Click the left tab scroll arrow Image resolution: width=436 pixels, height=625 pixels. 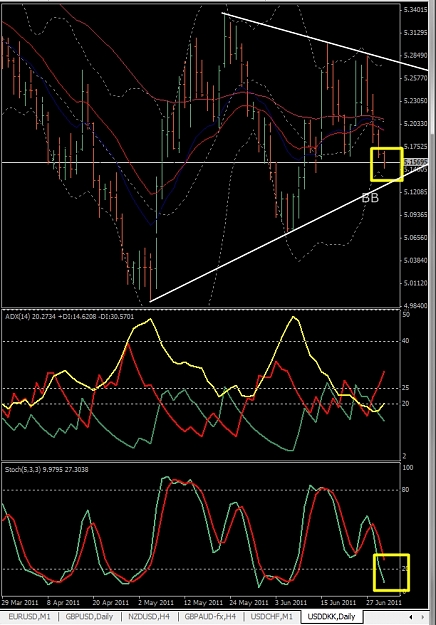pyautogui.click(x=410, y=617)
